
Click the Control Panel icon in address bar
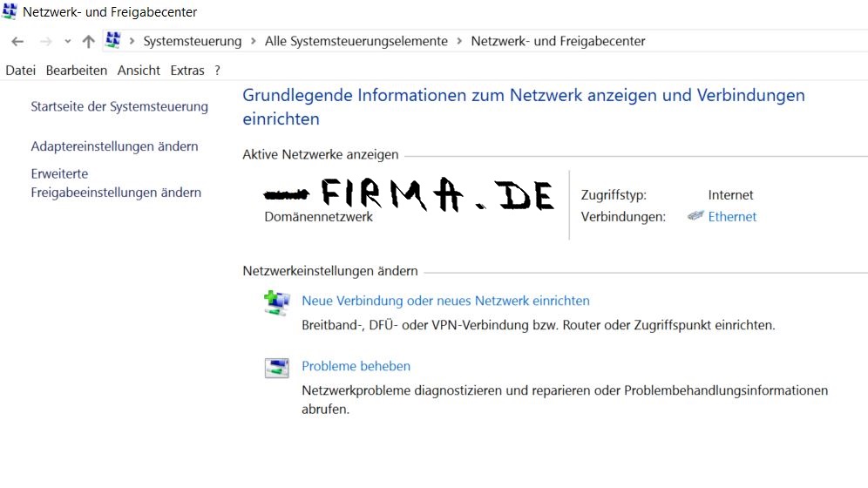coord(112,40)
